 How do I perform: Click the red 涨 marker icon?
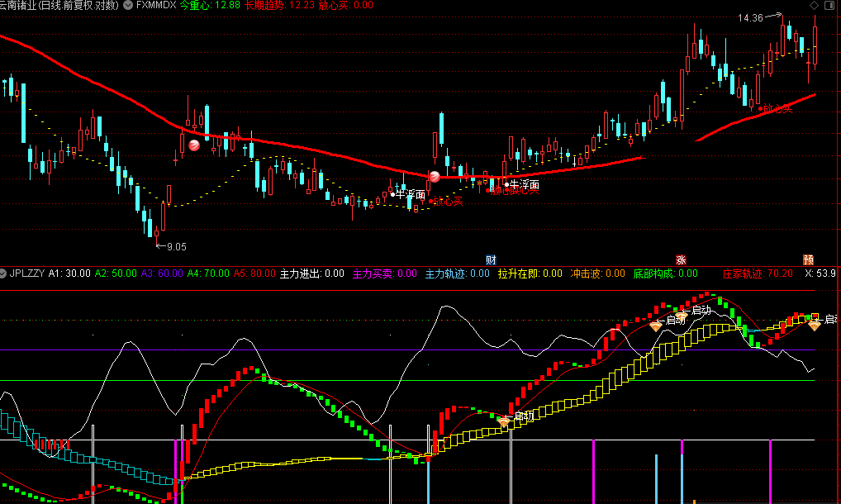click(x=681, y=260)
